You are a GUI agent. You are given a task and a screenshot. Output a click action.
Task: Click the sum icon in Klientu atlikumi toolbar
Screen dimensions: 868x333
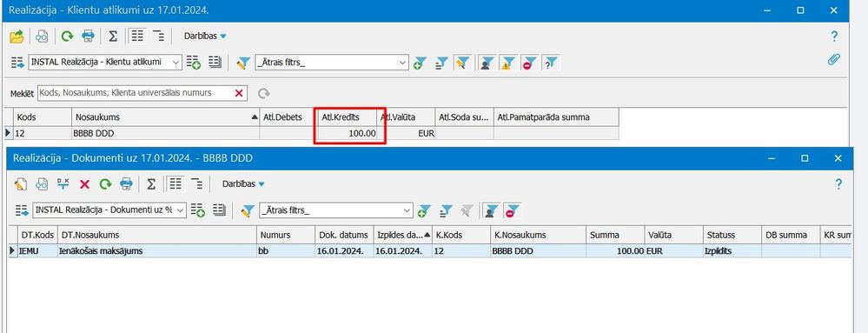[x=113, y=37]
